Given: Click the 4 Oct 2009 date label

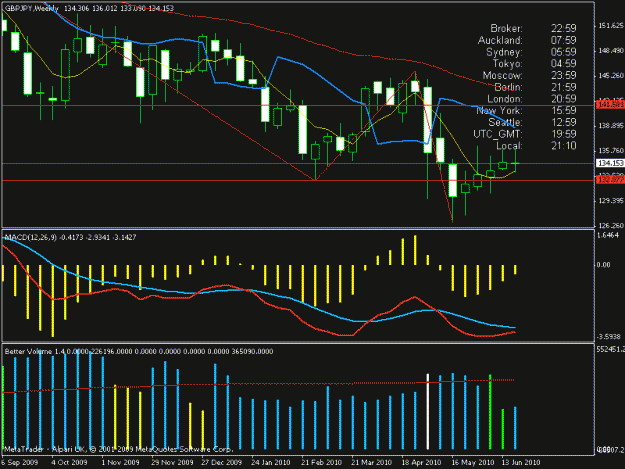Looking at the screenshot, I should click(x=69, y=462).
